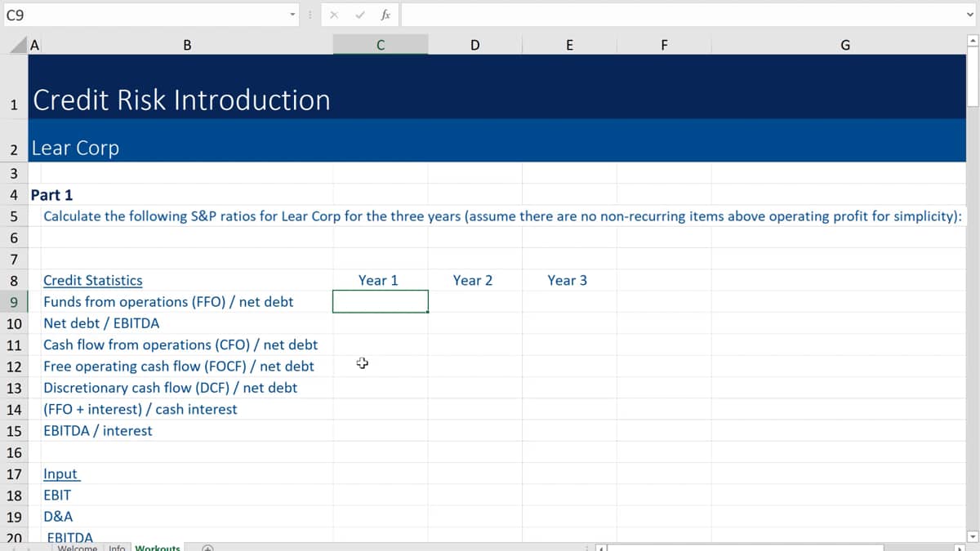Image resolution: width=980 pixels, height=551 pixels.
Task: Click horizontal scrollbar left arrow
Action: [x=602, y=548]
